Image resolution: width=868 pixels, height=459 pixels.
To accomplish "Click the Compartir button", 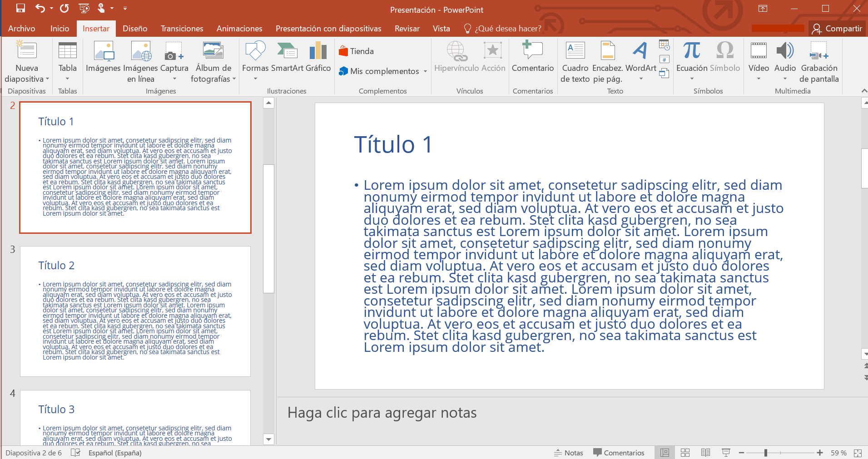I will click(x=838, y=29).
